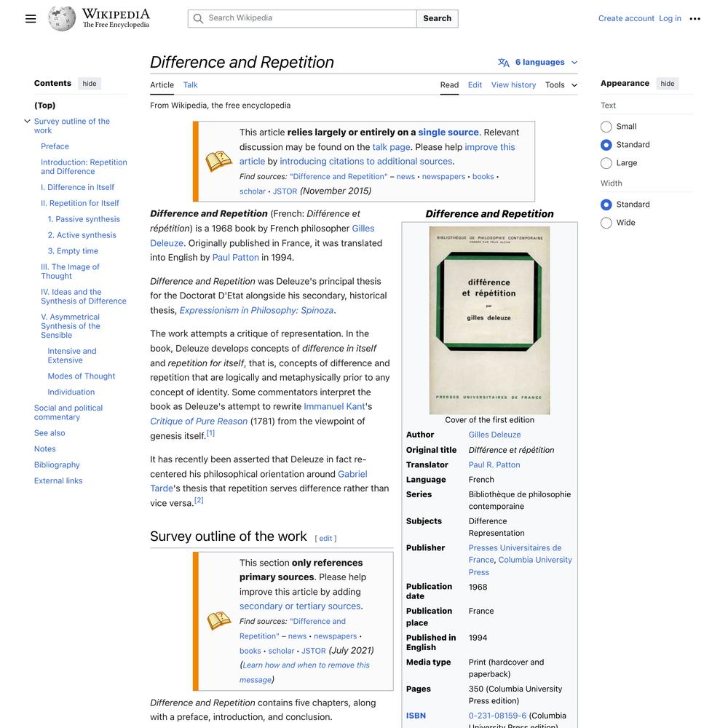This screenshot has width=728, height=728.
Task: Open the View history tab
Action: 513,85
